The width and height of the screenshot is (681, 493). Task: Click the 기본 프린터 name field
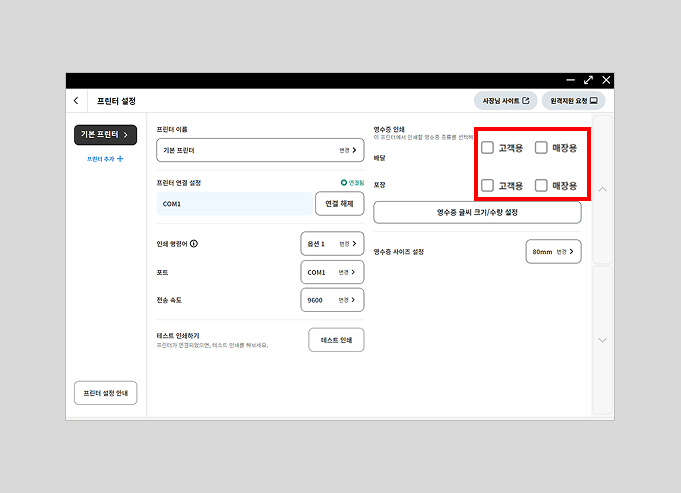[260, 150]
